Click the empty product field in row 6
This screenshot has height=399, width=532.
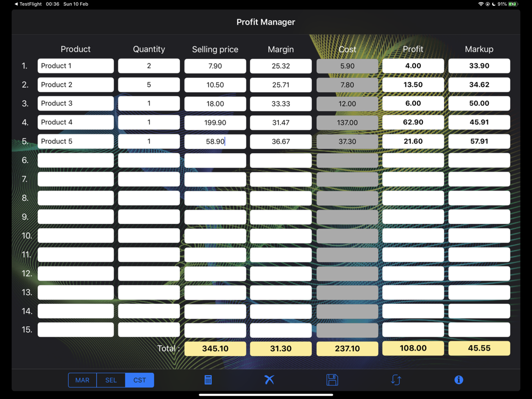[x=76, y=160]
